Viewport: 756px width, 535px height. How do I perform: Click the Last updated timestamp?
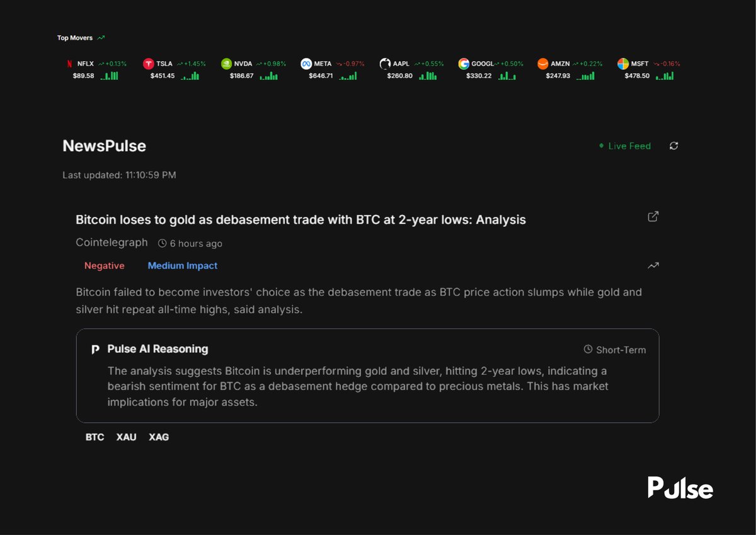click(119, 175)
